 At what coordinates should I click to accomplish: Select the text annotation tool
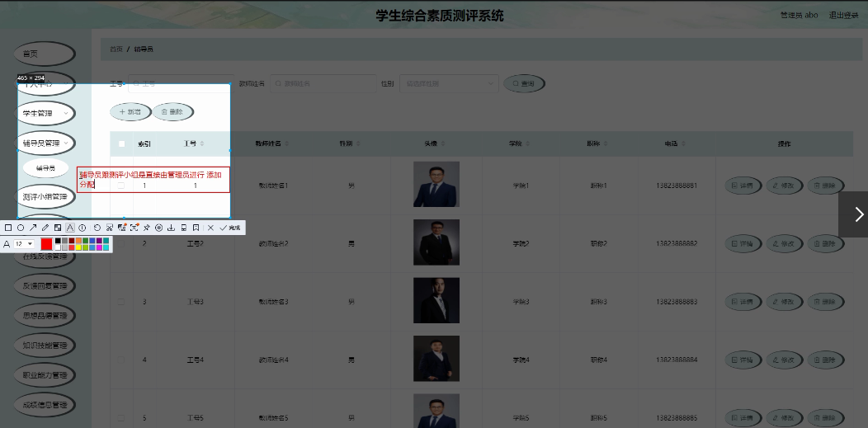(x=70, y=228)
